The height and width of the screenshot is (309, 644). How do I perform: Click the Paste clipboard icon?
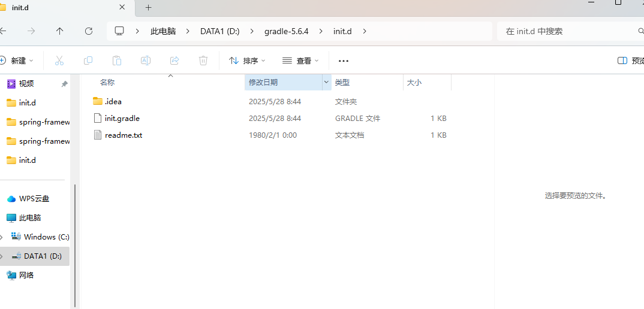click(x=117, y=60)
